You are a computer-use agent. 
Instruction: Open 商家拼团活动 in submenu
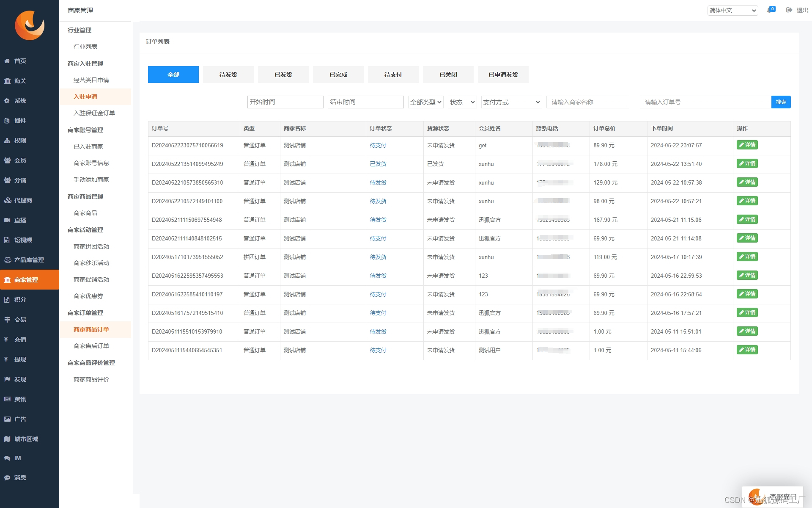click(x=91, y=246)
